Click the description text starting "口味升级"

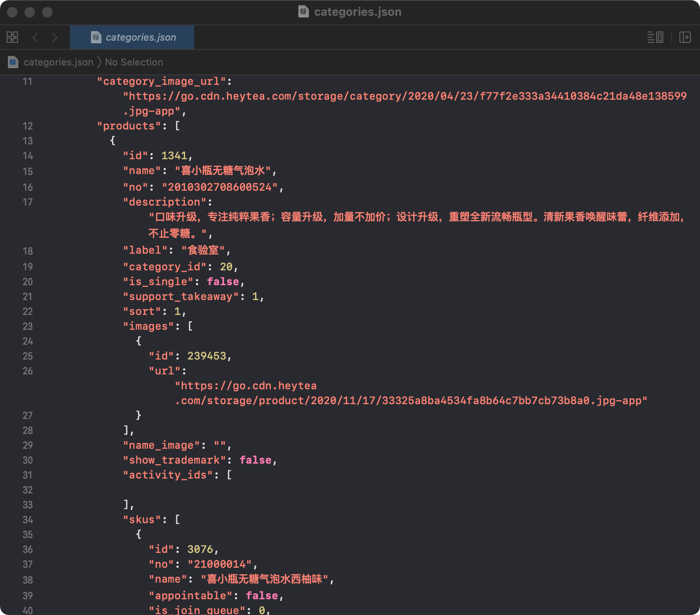tap(417, 225)
